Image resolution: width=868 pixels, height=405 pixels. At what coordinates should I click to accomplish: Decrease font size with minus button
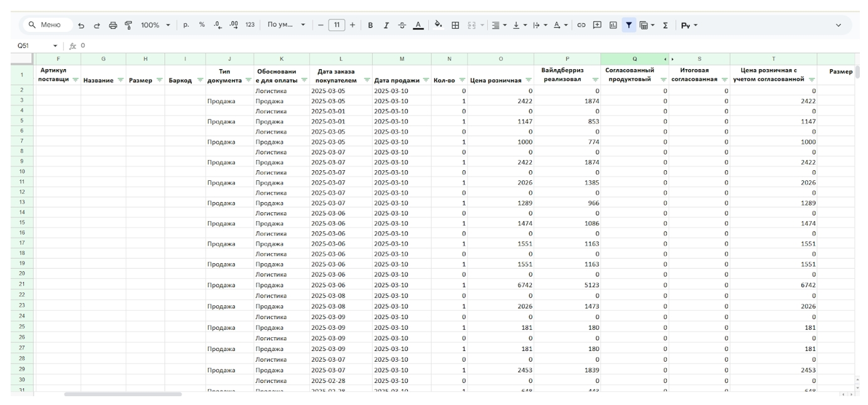[320, 25]
